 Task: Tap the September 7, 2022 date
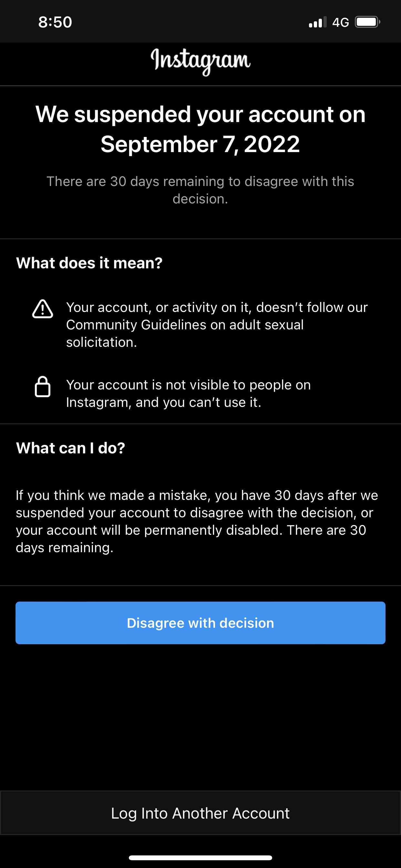pyautogui.click(x=200, y=144)
